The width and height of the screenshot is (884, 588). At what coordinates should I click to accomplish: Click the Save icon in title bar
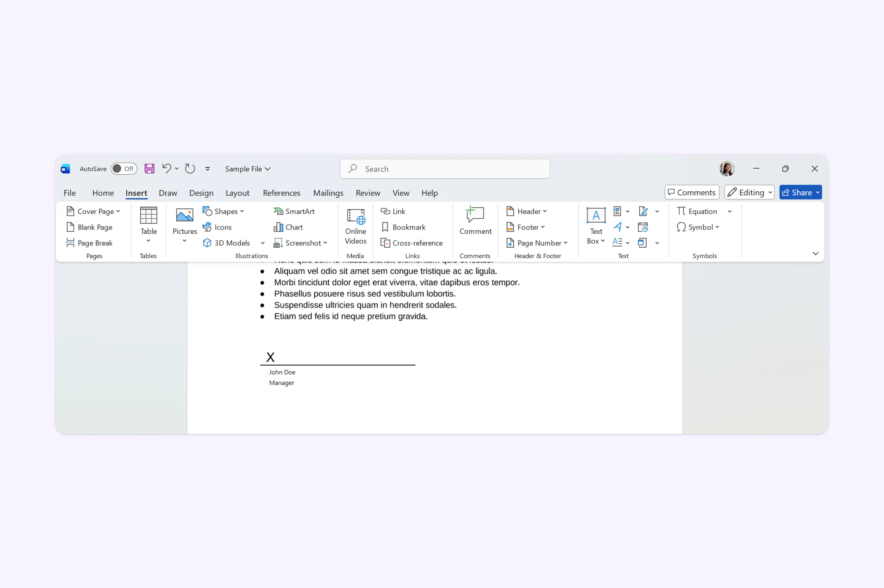(x=149, y=169)
